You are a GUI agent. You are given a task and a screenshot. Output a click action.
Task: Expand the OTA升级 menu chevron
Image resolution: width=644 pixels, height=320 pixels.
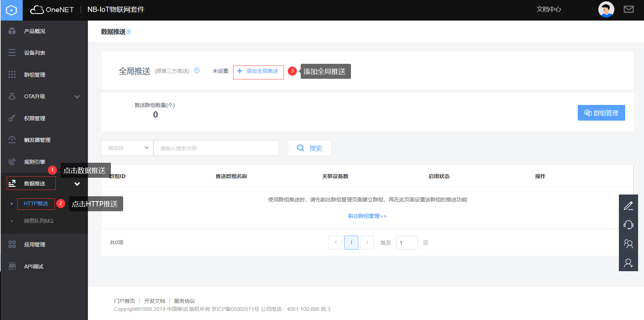(x=77, y=97)
